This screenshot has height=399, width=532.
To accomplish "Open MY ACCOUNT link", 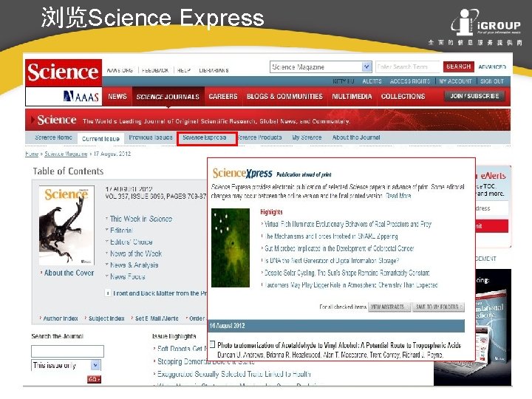I will tap(455, 81).
